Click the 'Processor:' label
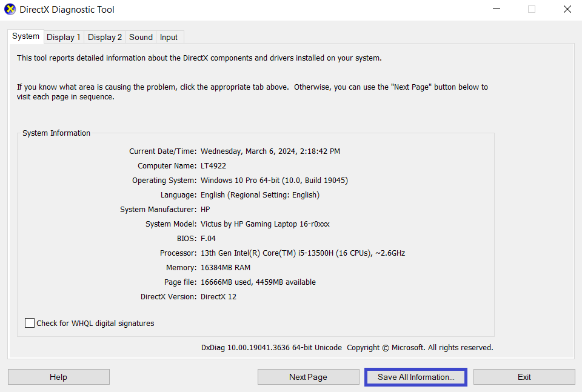 (x=178, y=253)
